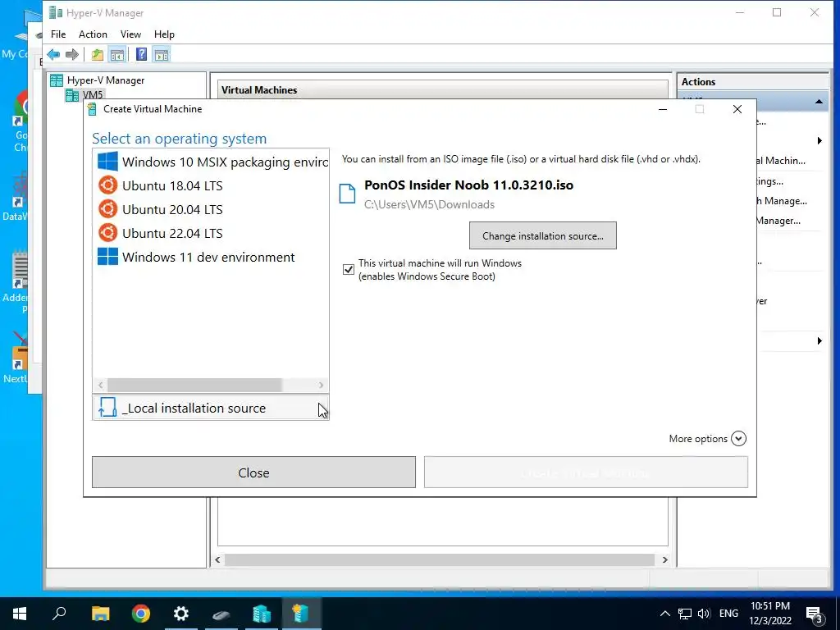Viewport: 840px width, 630px height.
Task: Click the Hyper-V Manager taskbar icon
Action: click(262, 614)
